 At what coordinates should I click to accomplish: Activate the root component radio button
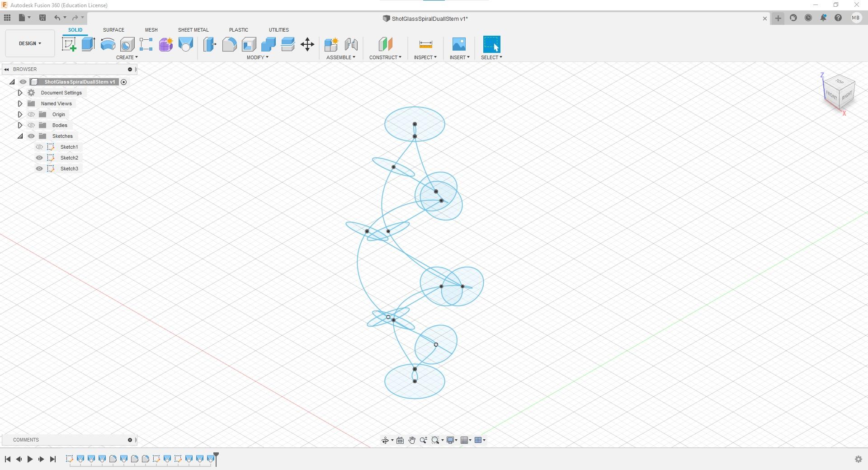[x=123, y=82]
